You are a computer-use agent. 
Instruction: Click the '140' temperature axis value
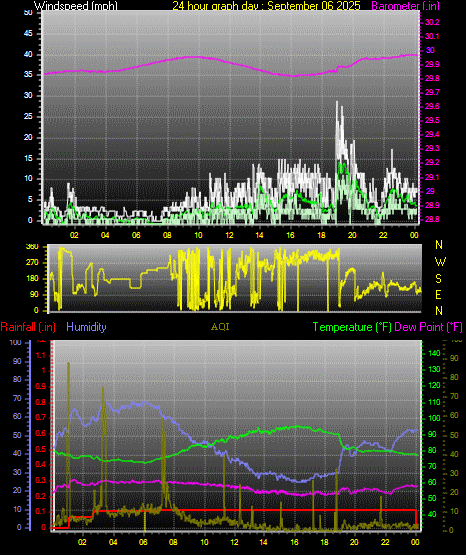pyautogui.click(x=434, y=353)
